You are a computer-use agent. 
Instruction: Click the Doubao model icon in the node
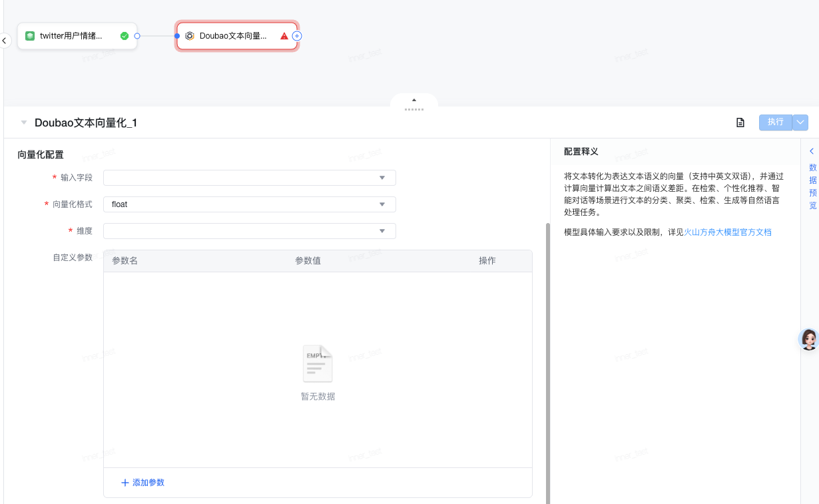[x=190, y=36]
